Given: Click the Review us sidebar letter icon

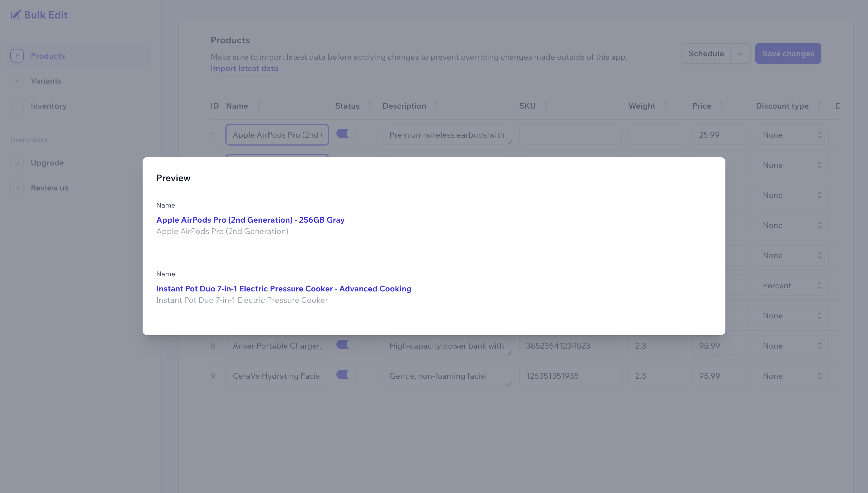Looking at the screenshot, I should [x=17, y=188].
